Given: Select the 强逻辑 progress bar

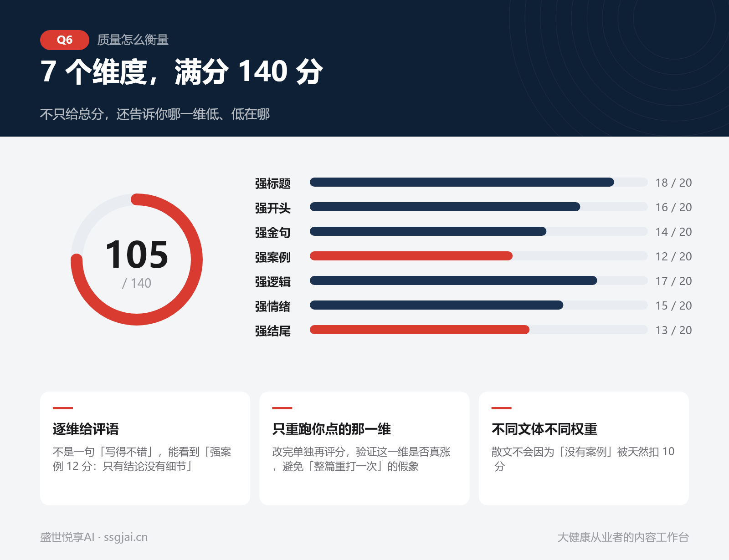Looking at the screenshot, I should pos(478,280).
